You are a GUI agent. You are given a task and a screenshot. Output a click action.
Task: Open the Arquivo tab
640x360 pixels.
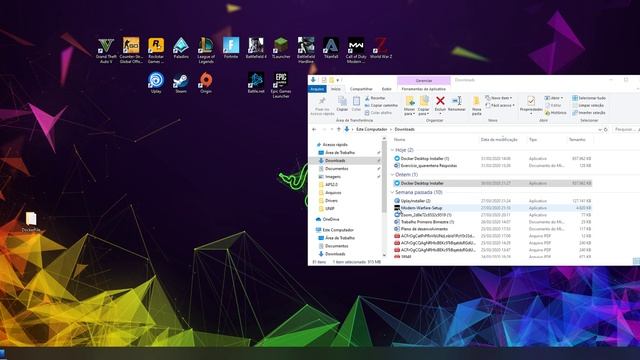[x=317, y=89]
